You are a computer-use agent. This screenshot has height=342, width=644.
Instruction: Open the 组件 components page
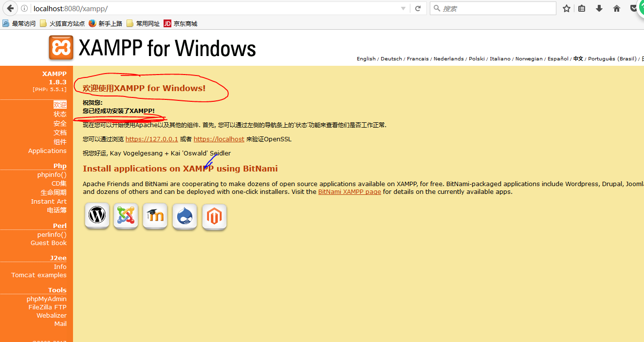click(60, 142)
